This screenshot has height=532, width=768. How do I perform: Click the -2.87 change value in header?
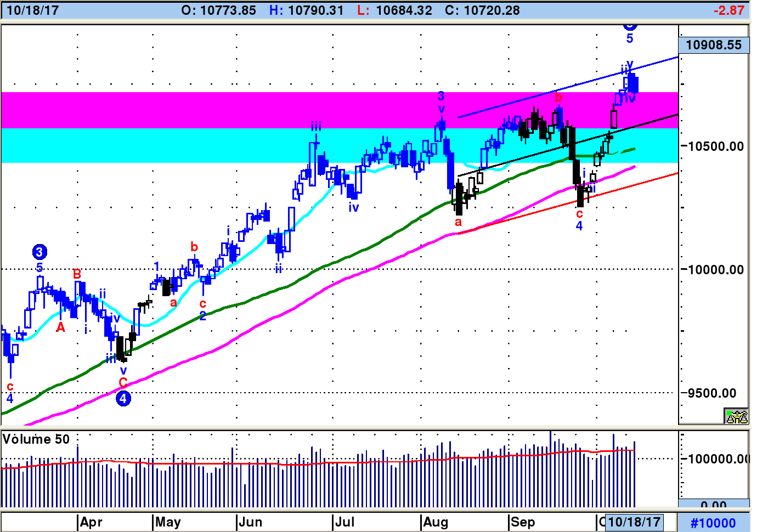point(729,10)
